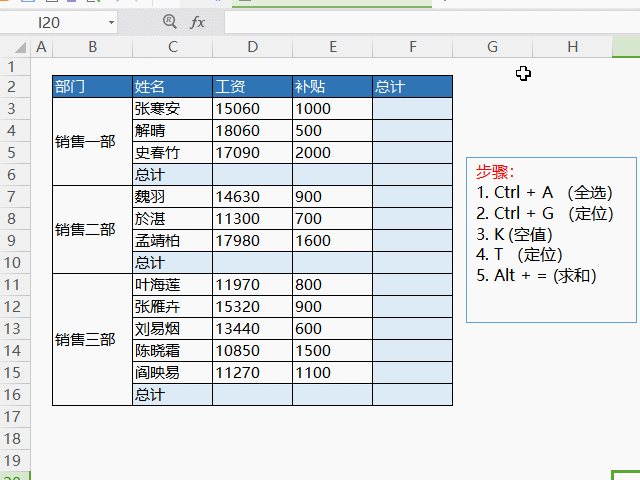
Task: Click 总计 cell in row 16
Action: coord(173,395)
